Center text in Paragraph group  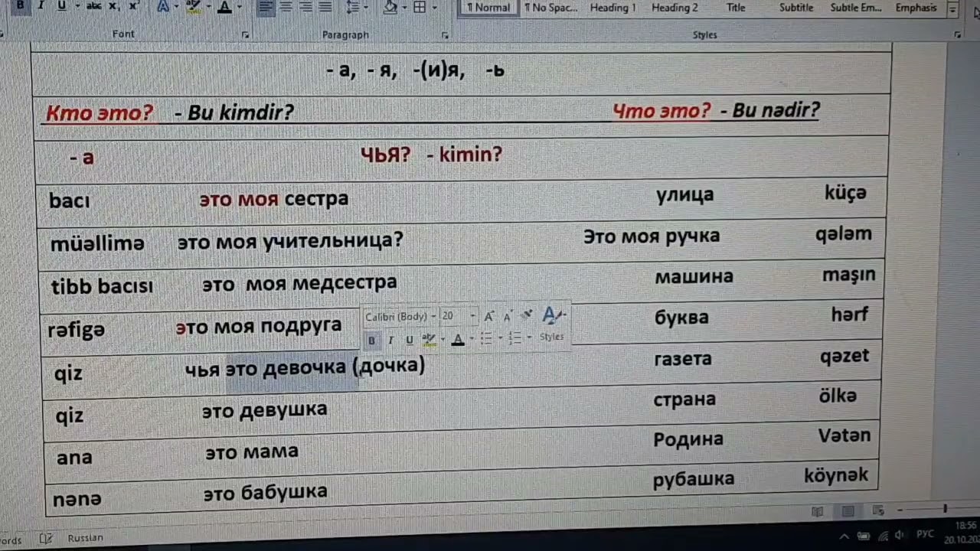(286, 7)
